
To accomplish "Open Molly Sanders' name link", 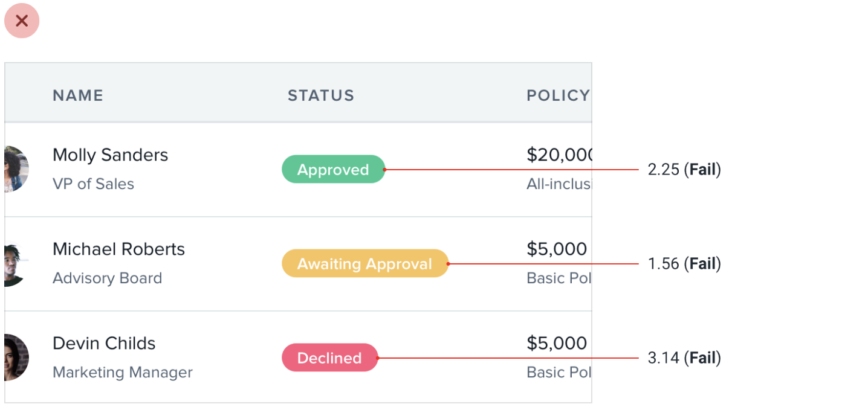I will [x=110, y=155].
